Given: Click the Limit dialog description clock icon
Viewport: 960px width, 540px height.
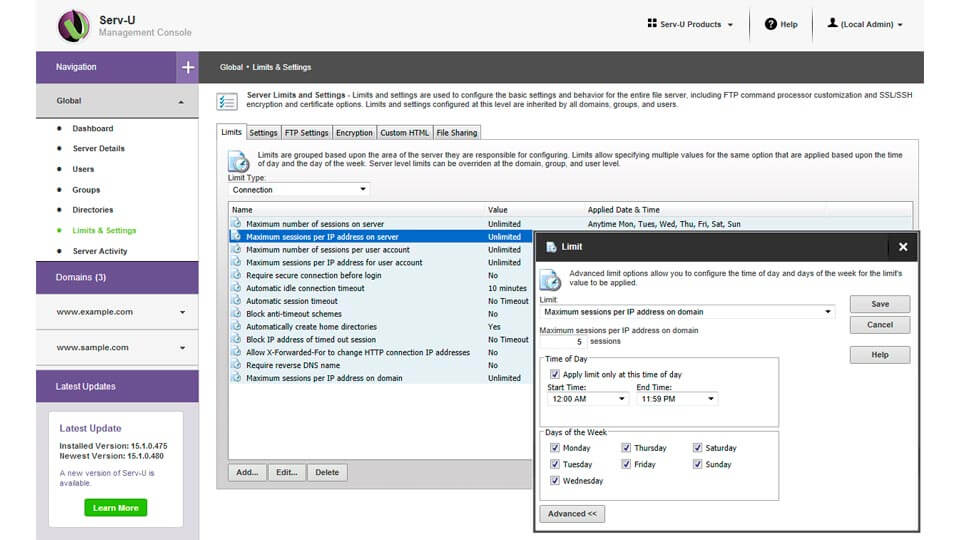Looking at the screenshot, I should tap(550, 279).
